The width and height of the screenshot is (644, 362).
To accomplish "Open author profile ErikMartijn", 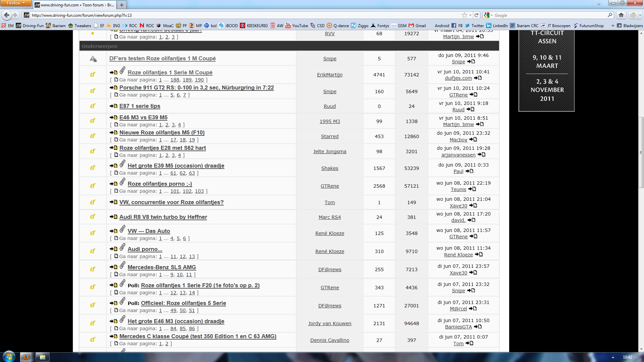I will (x=330, y=75).
